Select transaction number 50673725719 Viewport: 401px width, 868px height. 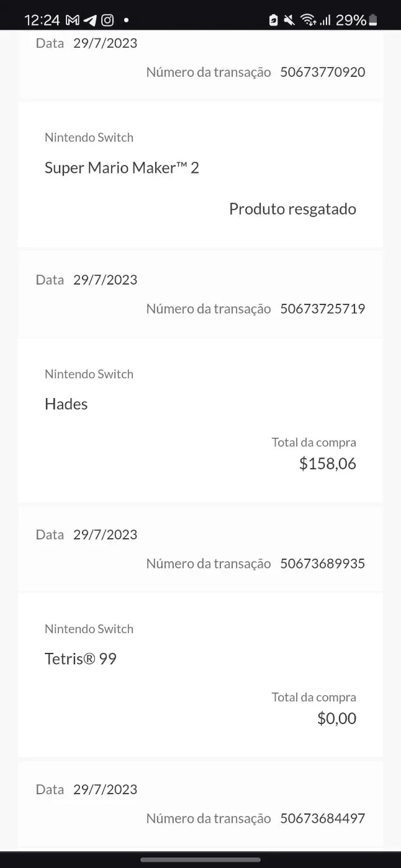pyautogui.click(x=323, y=309)
